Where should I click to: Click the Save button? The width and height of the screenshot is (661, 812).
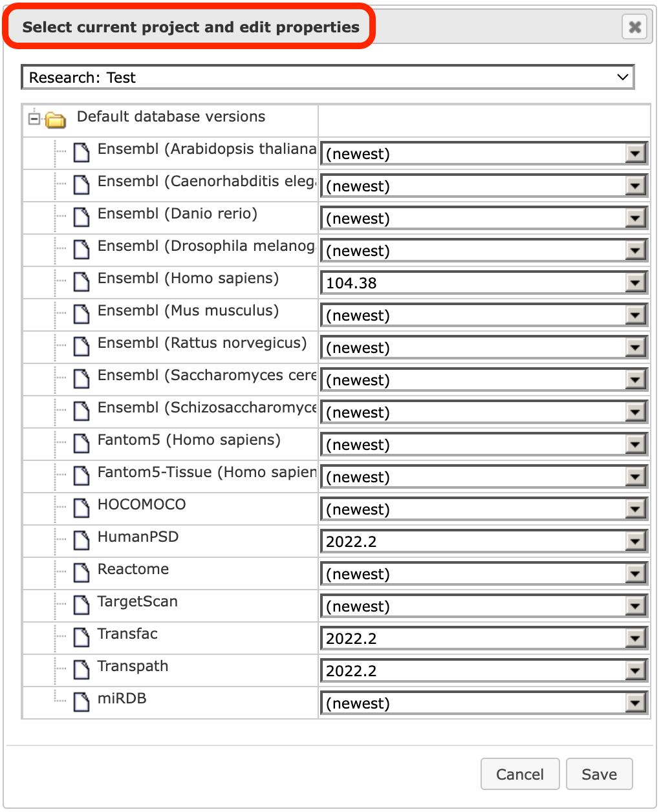tap(600, 774)
